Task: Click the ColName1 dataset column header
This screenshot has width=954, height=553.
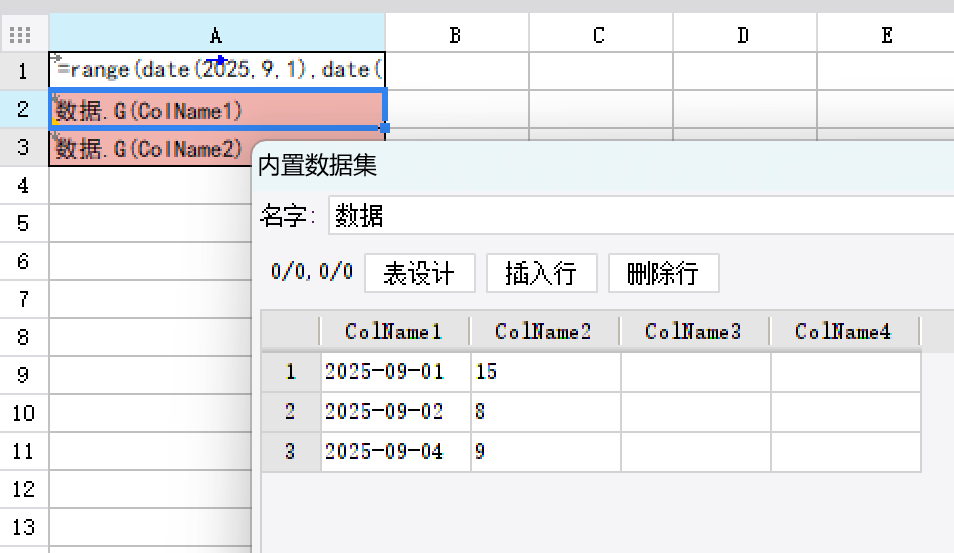Action: pyautogui.click(x=393, y=331)
